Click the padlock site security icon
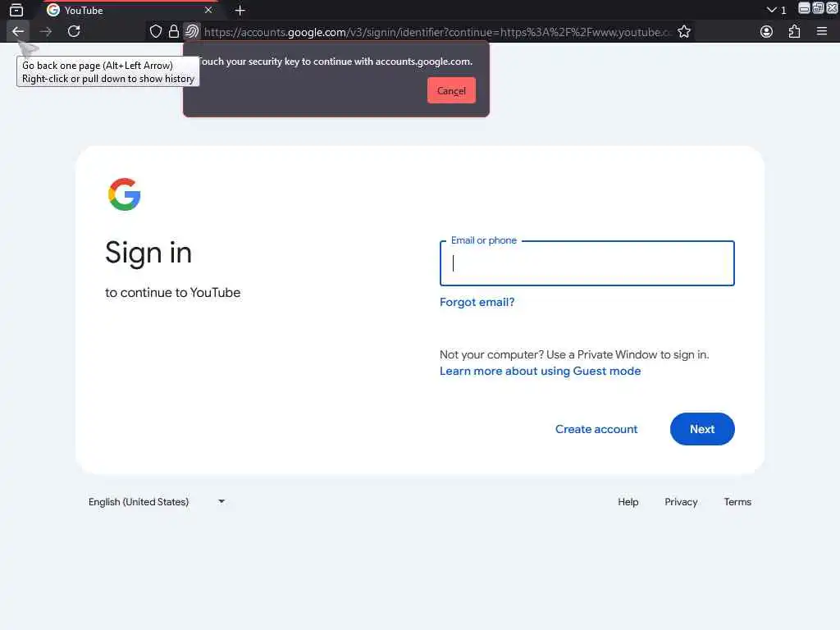The image size is (840, 630). [x=174, y=32]
